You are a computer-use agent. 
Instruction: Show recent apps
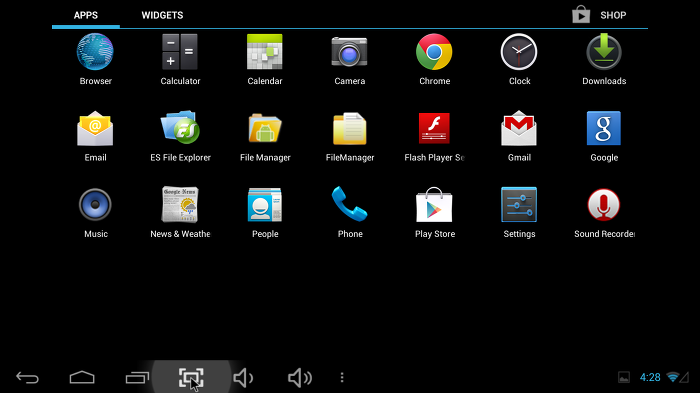(137, 378)
